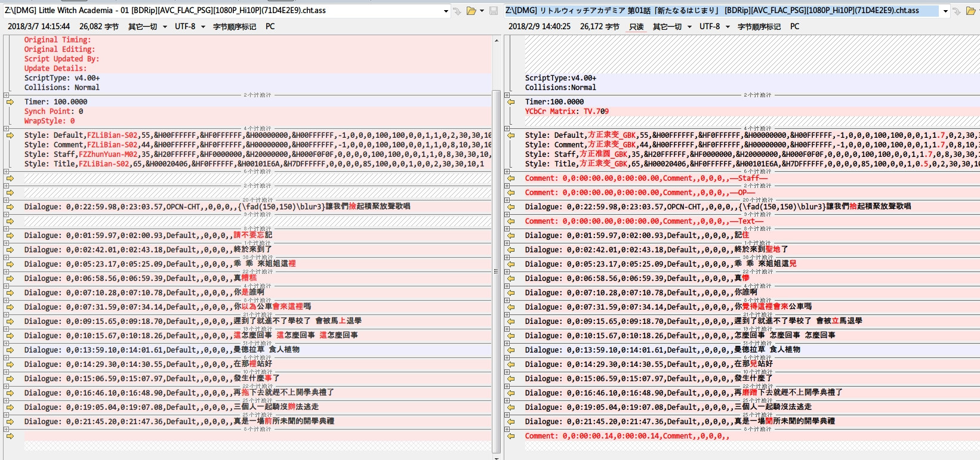Copy right 0:07:31.59 dialogue line to left

511,307
